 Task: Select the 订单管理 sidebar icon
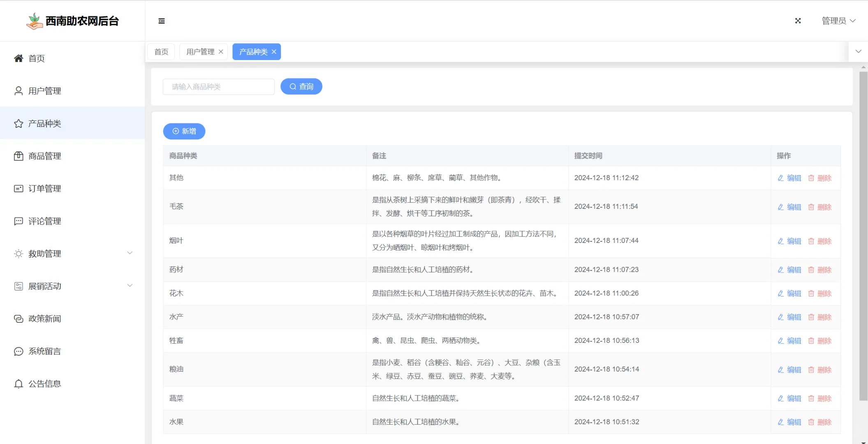(18, 188)
